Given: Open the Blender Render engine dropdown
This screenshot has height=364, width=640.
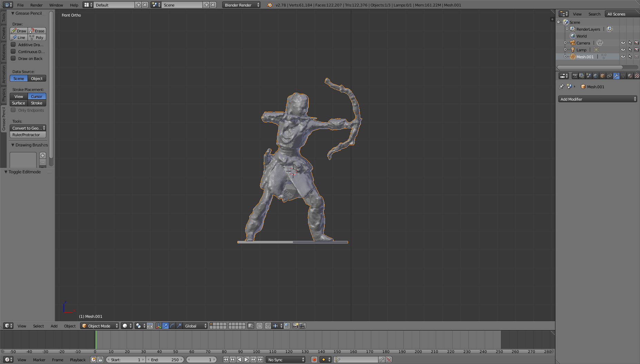Looking at the screenshot, I should coord(241,5).
